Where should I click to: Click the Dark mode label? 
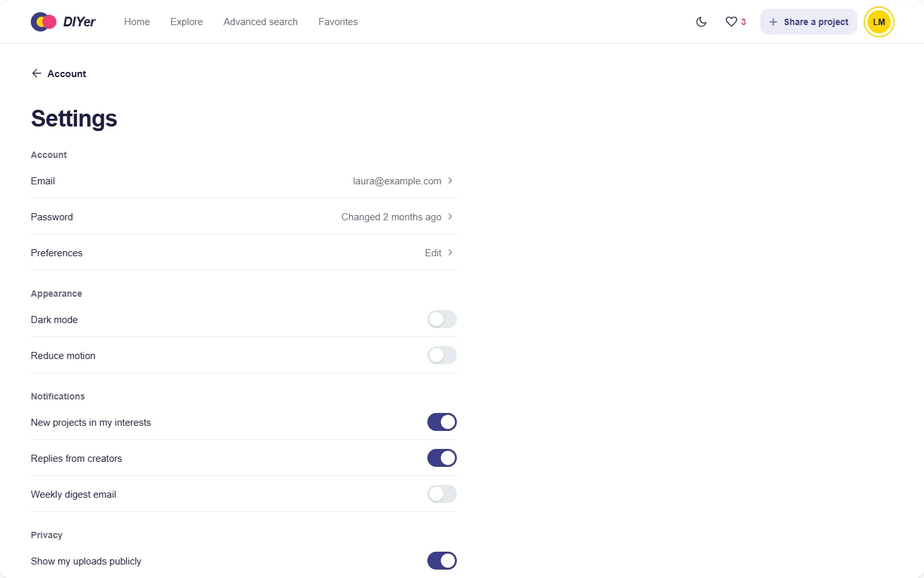55,320
